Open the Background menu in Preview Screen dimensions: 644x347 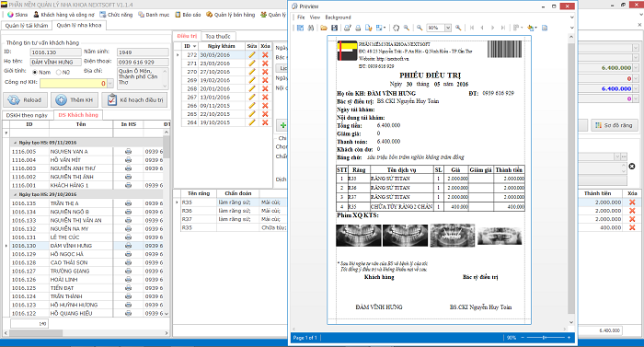(x=338, y=17)
